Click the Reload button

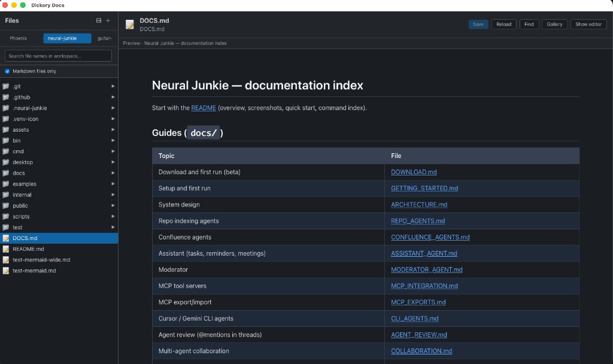[x=503, y=24]
